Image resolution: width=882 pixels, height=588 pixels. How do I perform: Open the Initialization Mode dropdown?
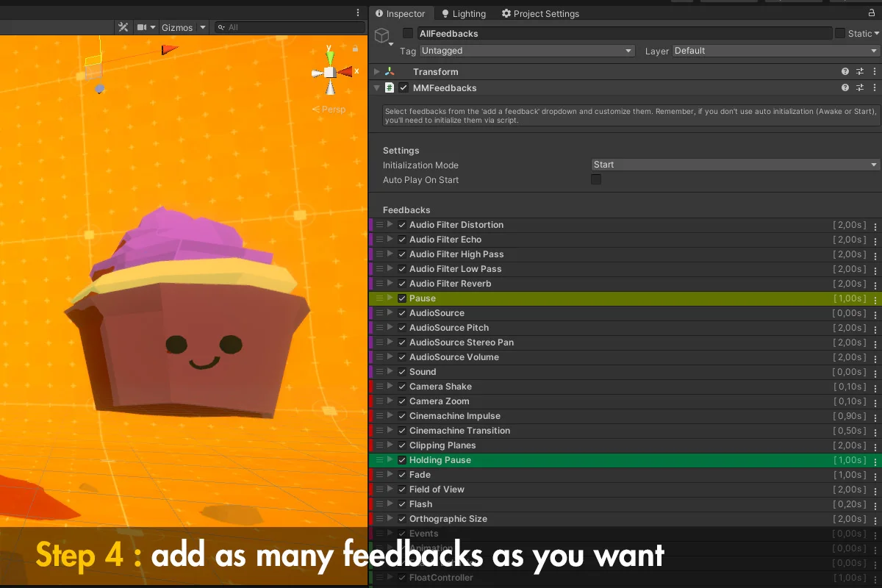735,165
